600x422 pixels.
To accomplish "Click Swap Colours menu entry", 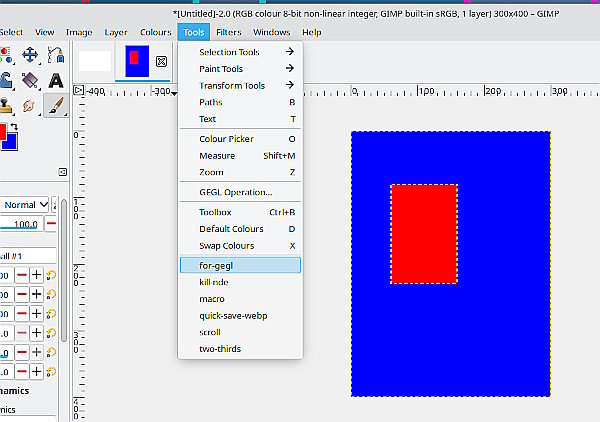I will tap(240, 246).
